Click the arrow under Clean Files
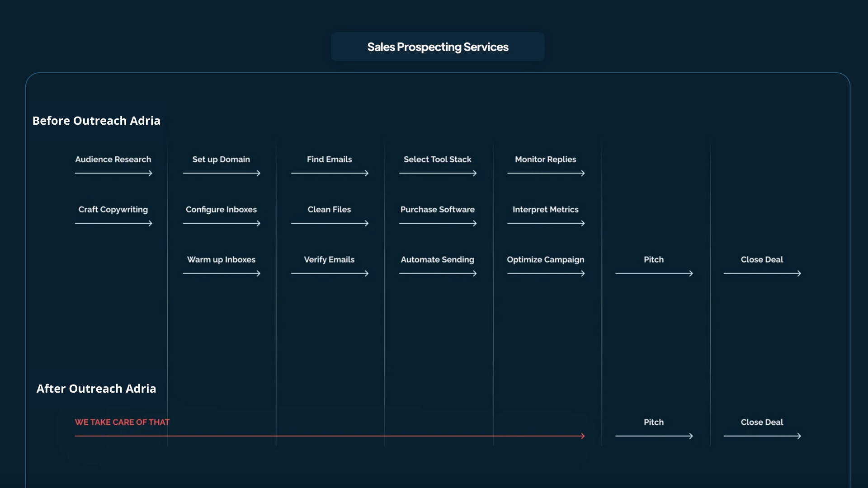This screenshot has width=868, height=488. tap(330, 224)
